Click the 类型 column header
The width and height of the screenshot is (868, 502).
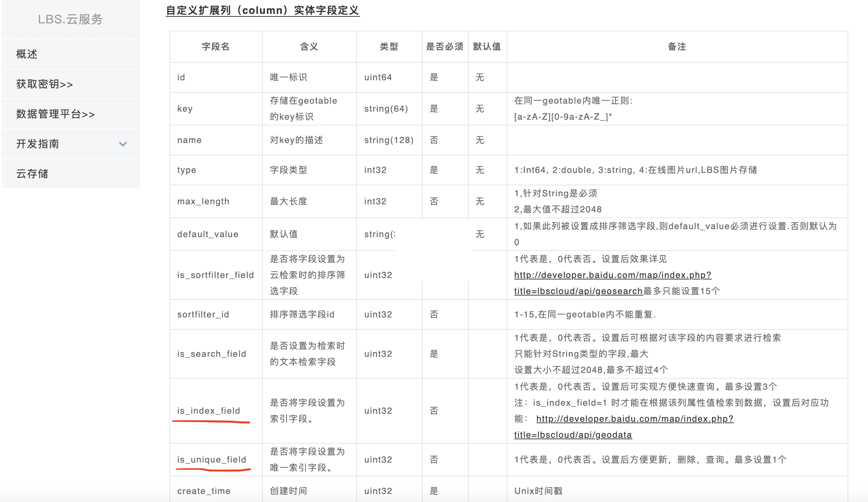(389, 47)
